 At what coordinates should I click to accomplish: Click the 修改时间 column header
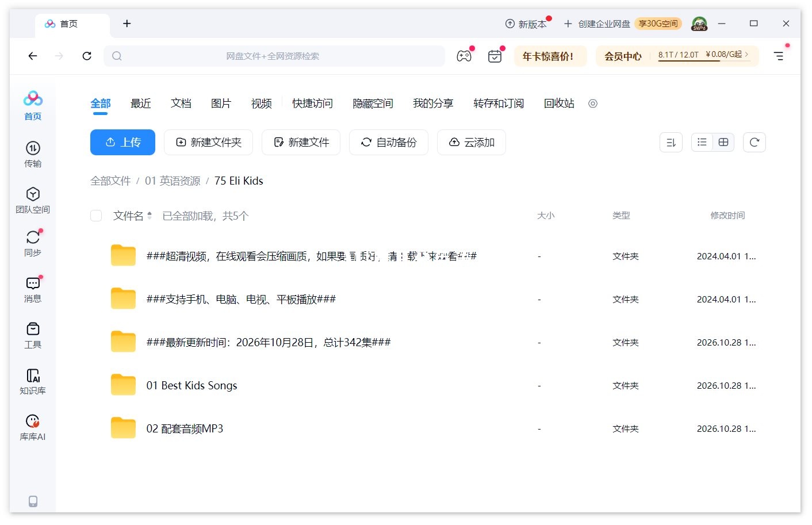[x=727, y=216]
